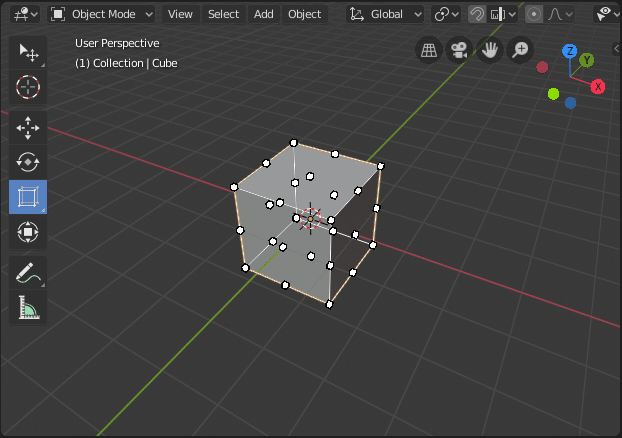Open the View menu

pyautogui.click(x=180, y=14)
